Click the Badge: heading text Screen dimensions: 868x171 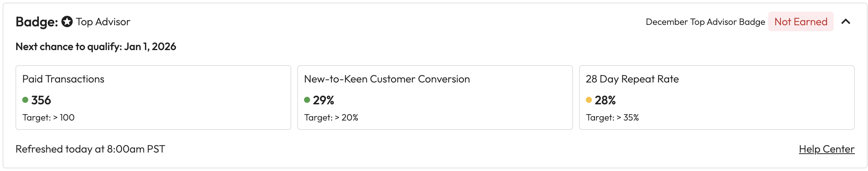click(37, 22)
